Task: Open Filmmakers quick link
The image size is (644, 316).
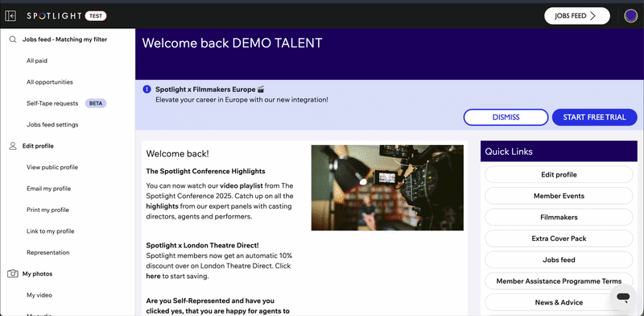Action: pyautogui.click(x=559, y=218)
